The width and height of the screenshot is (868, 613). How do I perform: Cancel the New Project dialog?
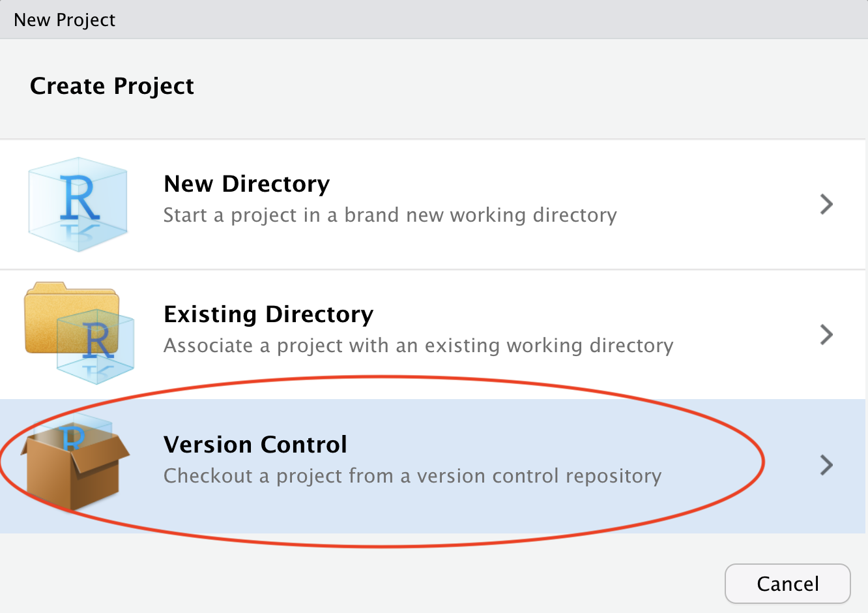(787, 584)
